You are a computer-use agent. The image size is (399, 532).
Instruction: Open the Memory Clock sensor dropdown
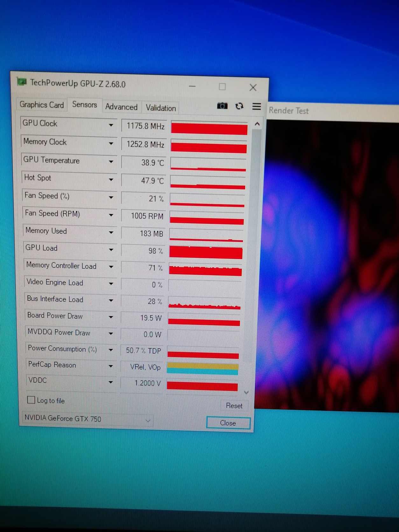pos(111,143)
